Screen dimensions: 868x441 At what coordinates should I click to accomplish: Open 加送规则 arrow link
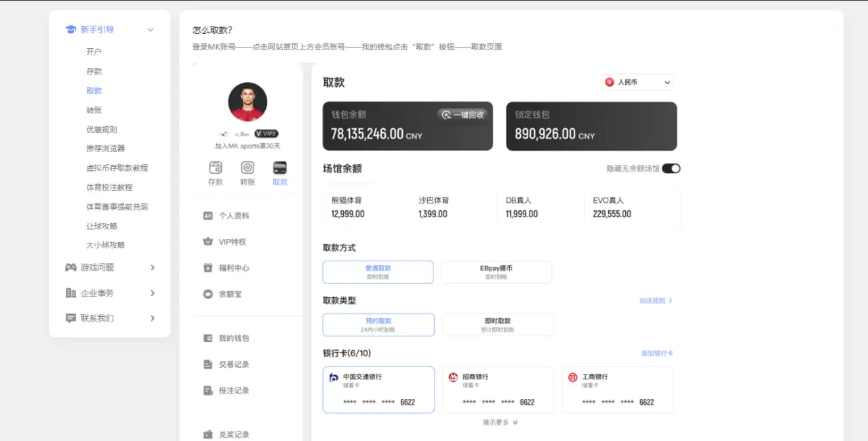click(656, 301)
